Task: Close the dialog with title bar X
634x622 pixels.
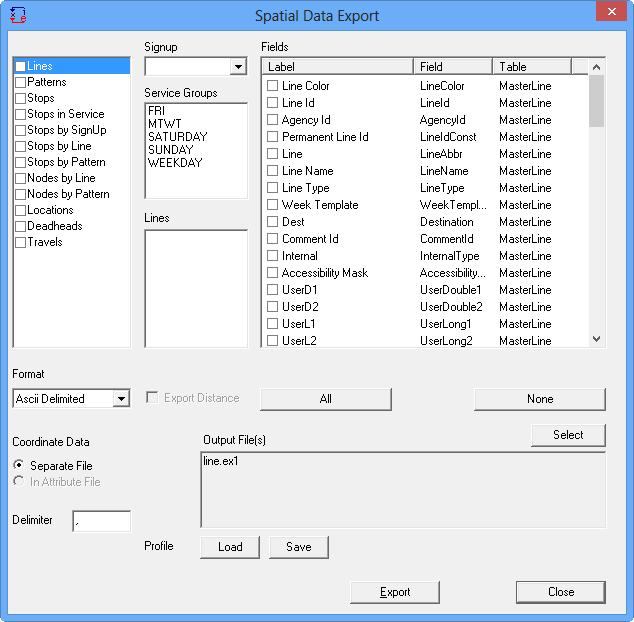Action: (x=612, y=11)
